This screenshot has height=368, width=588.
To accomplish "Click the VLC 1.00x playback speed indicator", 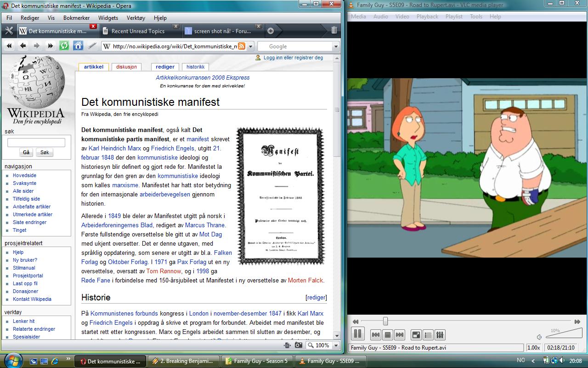I will (x=533, y=348).
